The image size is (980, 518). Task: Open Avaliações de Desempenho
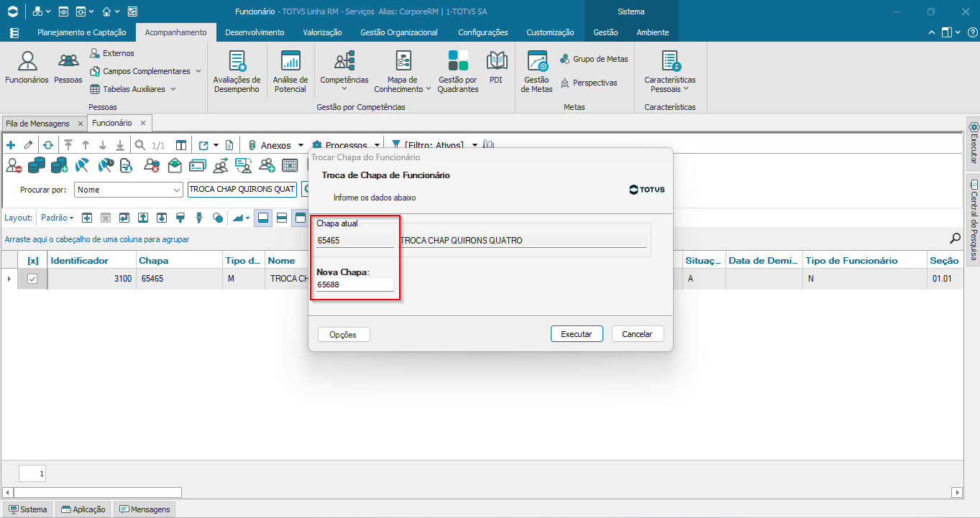pyautogui.click(x=237, y=72)
